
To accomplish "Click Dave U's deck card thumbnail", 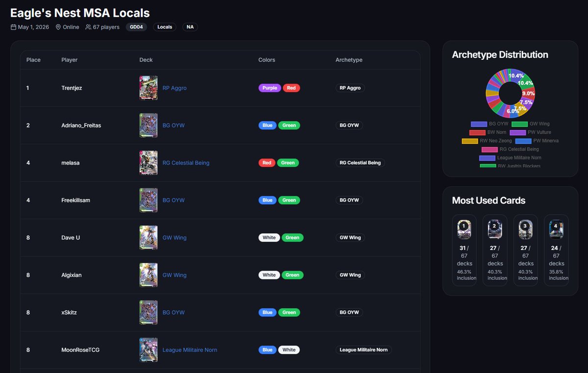I will [x=148, y=238].
